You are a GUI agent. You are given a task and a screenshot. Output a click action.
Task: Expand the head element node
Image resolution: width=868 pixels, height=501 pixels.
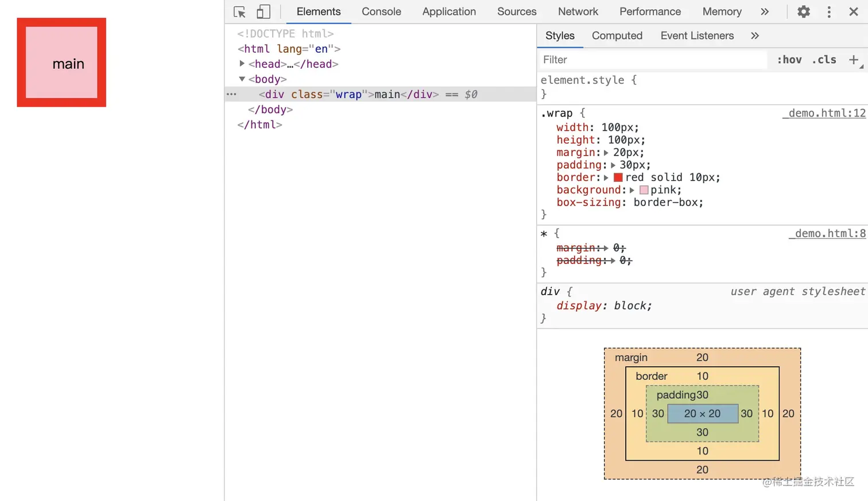pos(242,64)
